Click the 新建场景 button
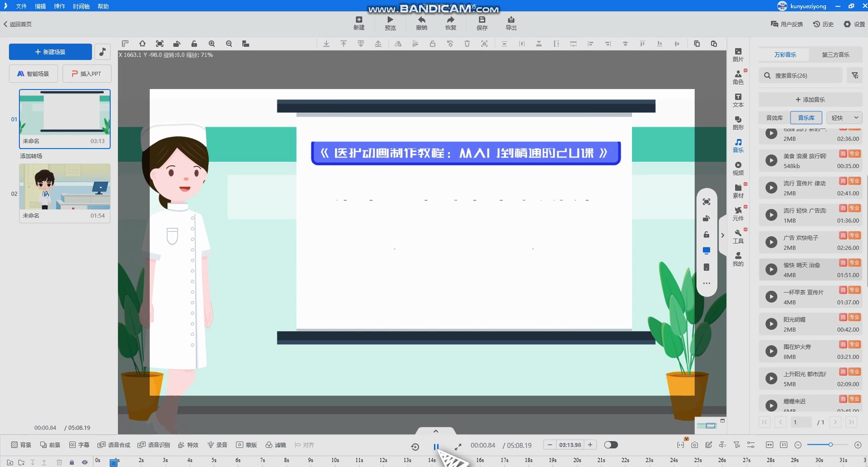The image size is (868, 467). [50, 52]
